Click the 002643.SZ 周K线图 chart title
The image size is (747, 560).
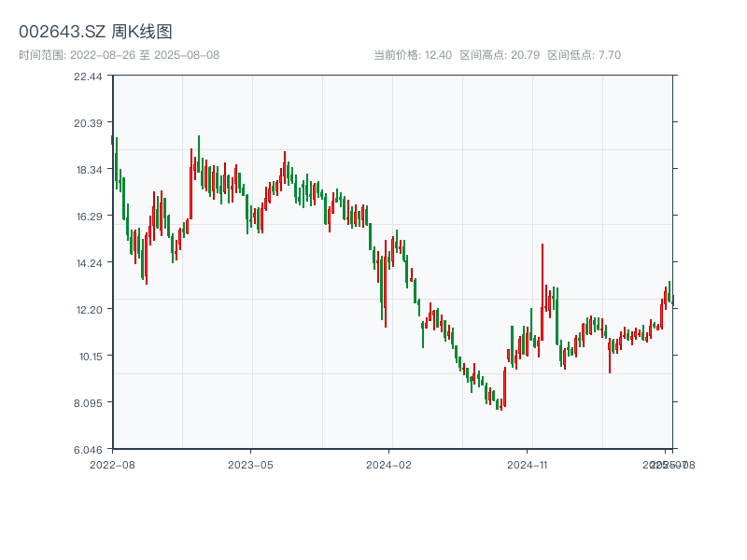95,32
